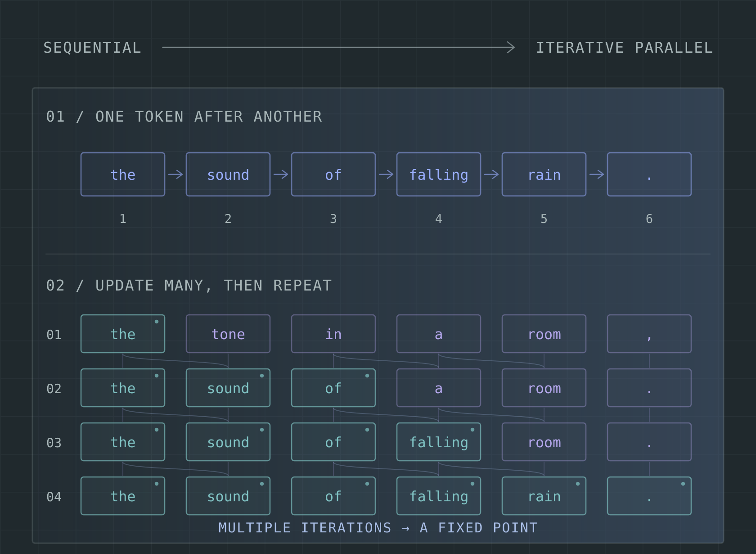Click the step number "1" label
Screen dimensions: 756x554
click(x=123, y=219)
